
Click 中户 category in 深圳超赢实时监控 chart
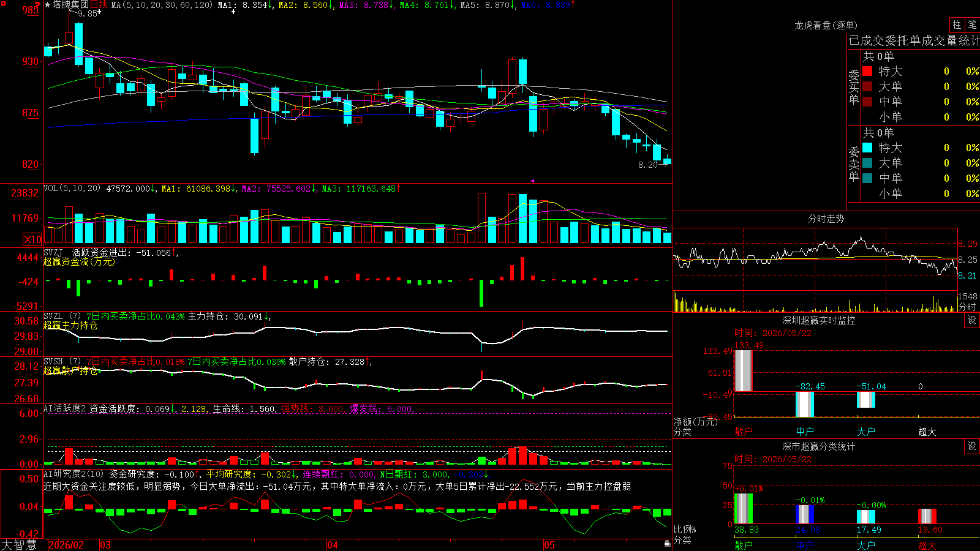tap(805, 432)
